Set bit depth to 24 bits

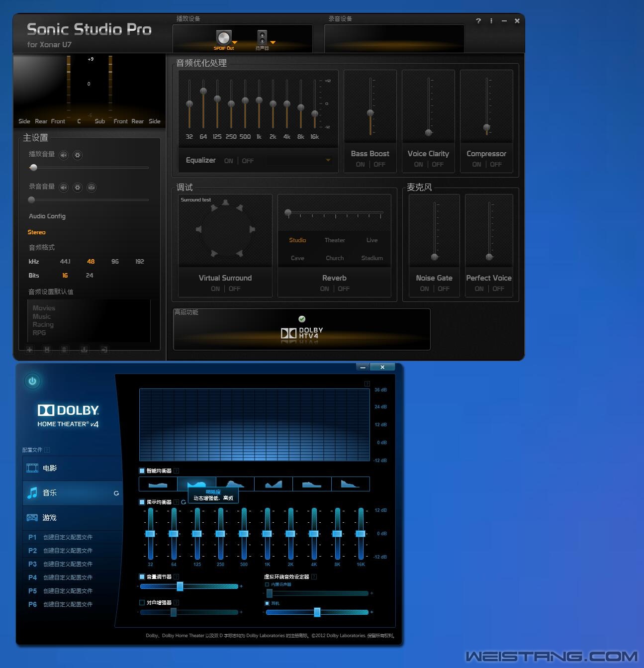(x=90, y=276)
